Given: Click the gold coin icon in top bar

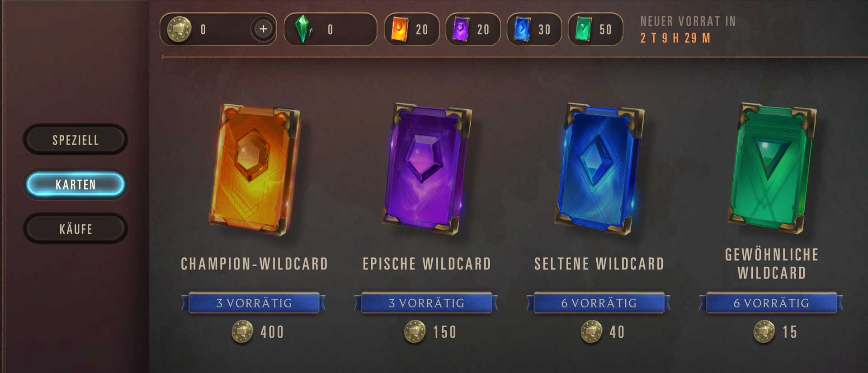Looking at the screenshot, I should tap(179, 29).
